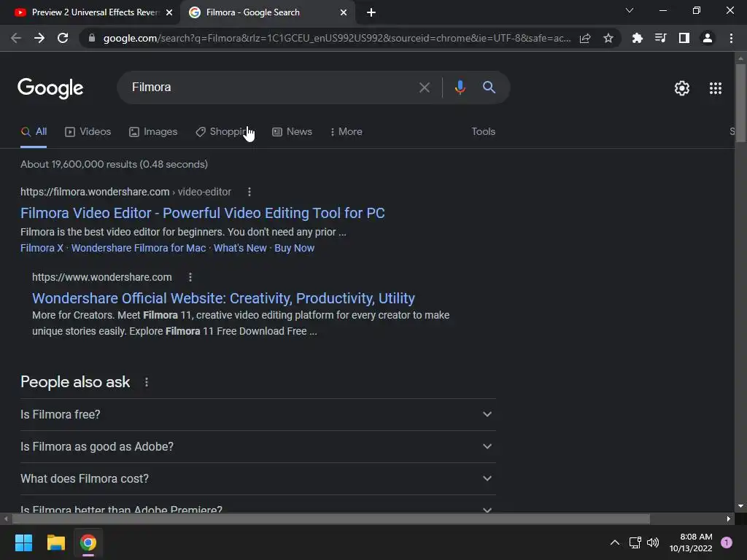
Task: Click the vertical page scrollbar thumb
Action: click(x=740, y=102)
